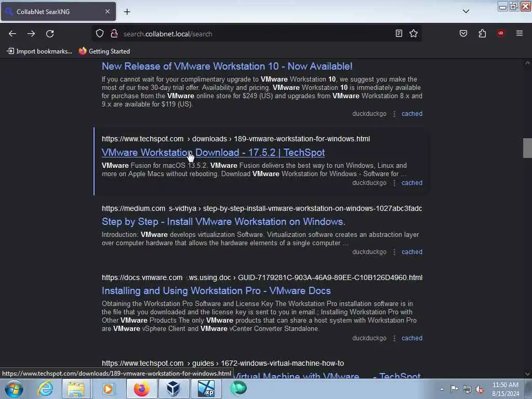Open green round app on taskbar
This screenshot has height=399, width=532.
coord(238,388)
